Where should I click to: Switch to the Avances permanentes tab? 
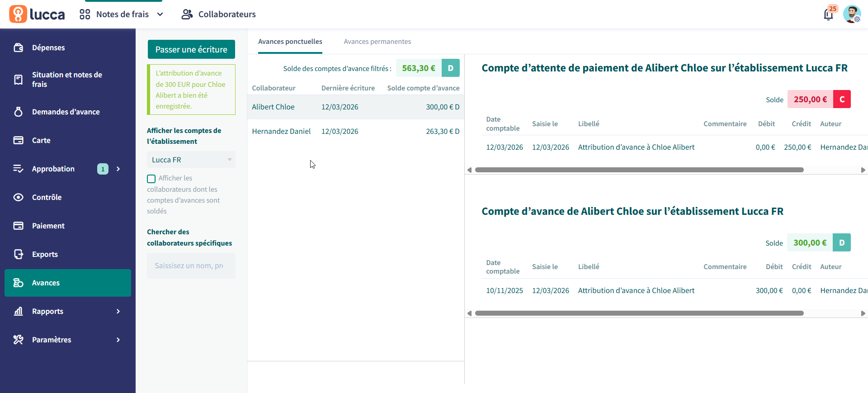(x=377, y=42)
